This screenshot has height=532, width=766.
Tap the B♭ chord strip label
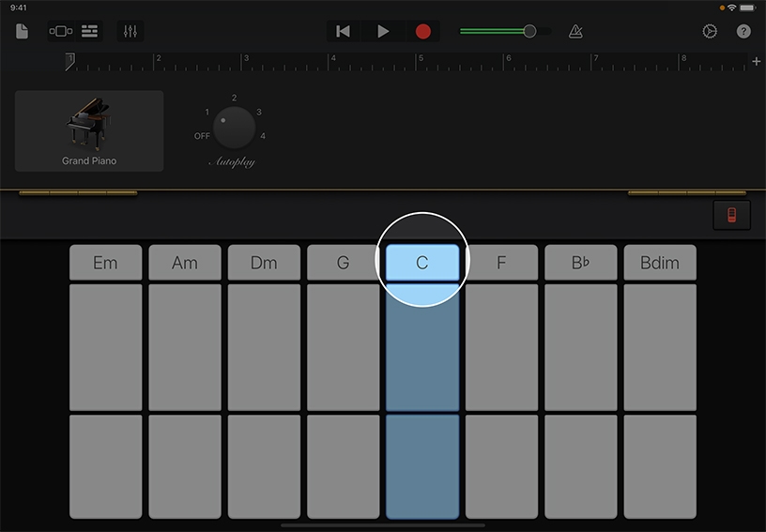pos(580,263)
